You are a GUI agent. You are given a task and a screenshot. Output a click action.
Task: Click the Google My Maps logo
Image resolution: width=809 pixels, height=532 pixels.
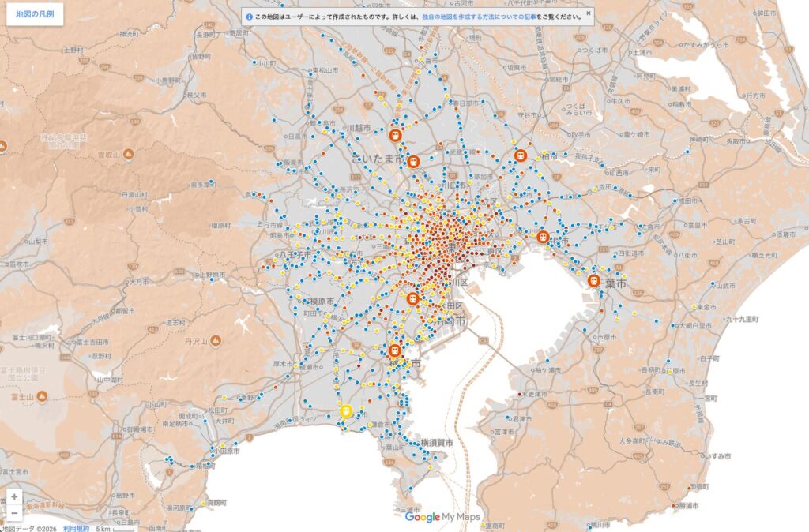pyautogui.click(x=442, y=517)
